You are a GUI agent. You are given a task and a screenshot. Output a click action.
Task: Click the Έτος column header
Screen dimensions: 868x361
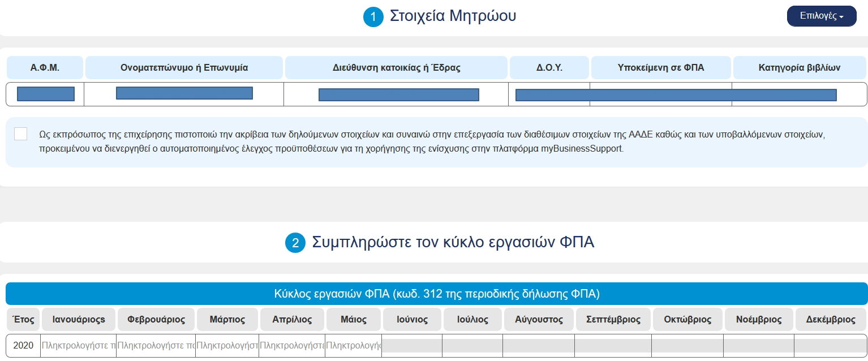point(23,320)
